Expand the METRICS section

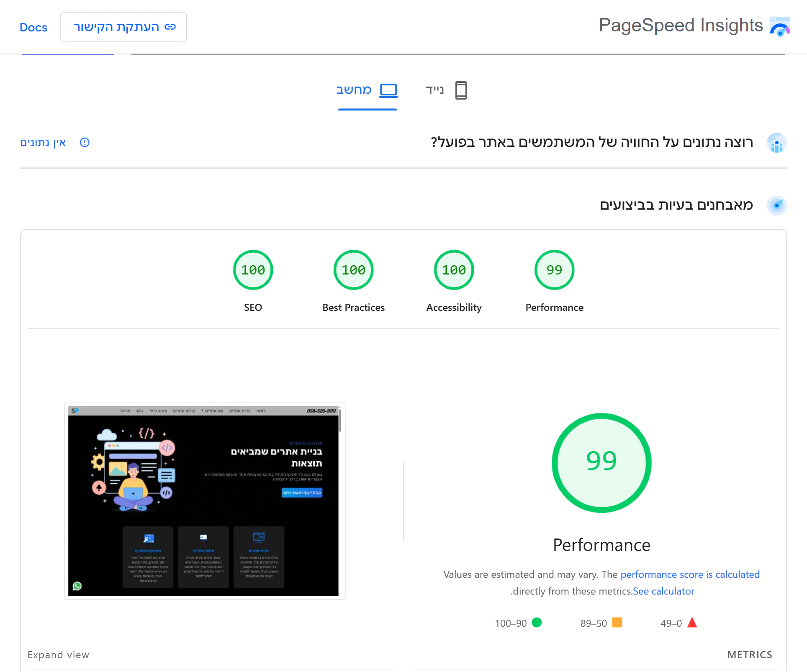pyautogui.click(x=749, y=654)
